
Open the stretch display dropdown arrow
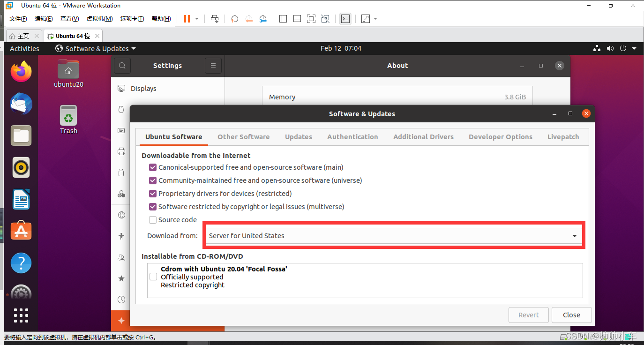point(375,19)
